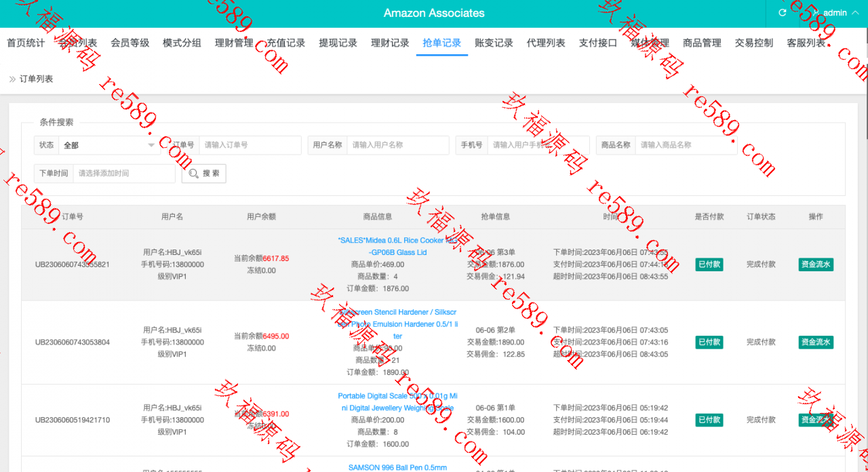Open 资金流水 for order UB2306060743555821
The height and width of the screenshot is (472, 868).
tap(816, 264)
